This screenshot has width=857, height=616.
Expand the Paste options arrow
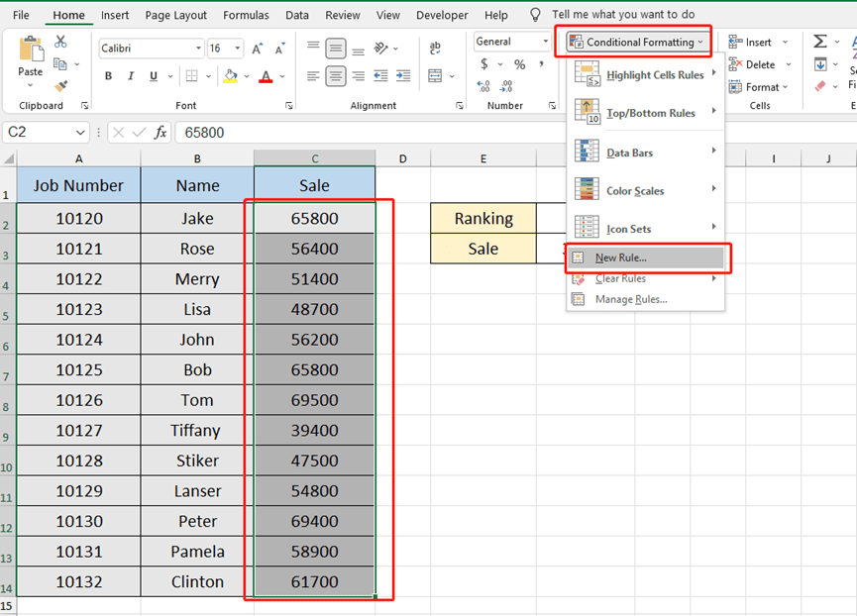click(30, 86)
